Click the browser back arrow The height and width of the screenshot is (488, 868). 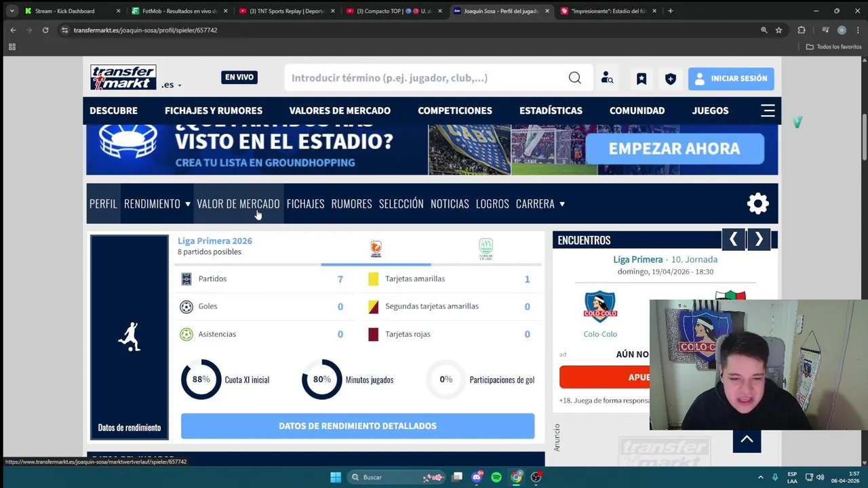coord(13,30)
